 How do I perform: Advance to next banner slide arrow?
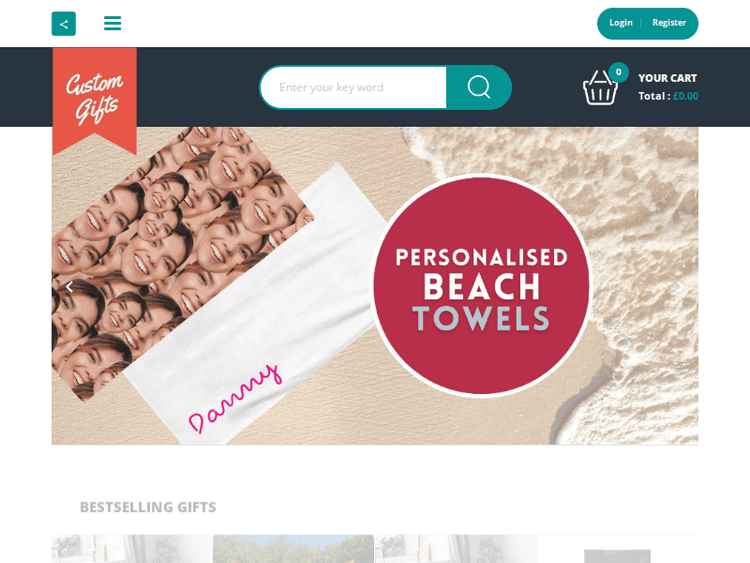[x=680, y=287]
